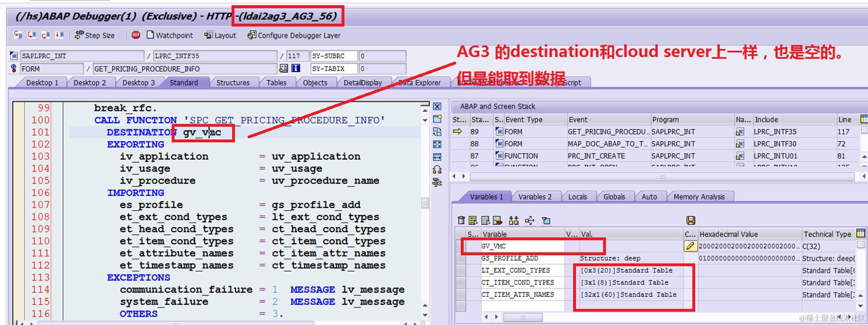The image size is (868, 325).
Task: Click the column layout icon in Variables table header
Action: (x=861, y=234)
